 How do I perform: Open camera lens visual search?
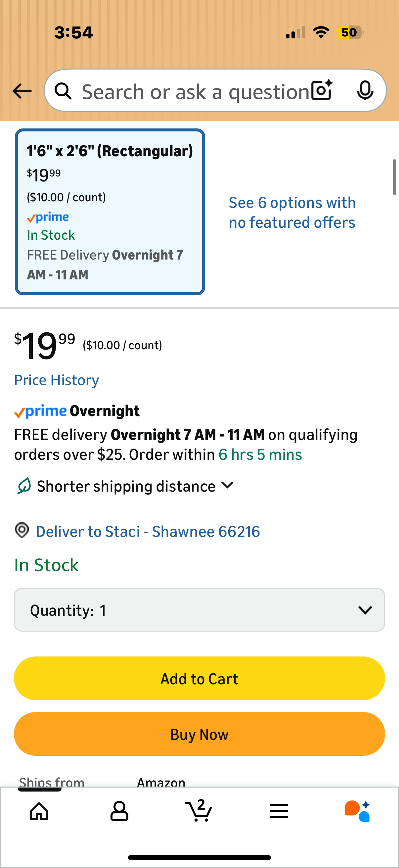coord(322,90)
